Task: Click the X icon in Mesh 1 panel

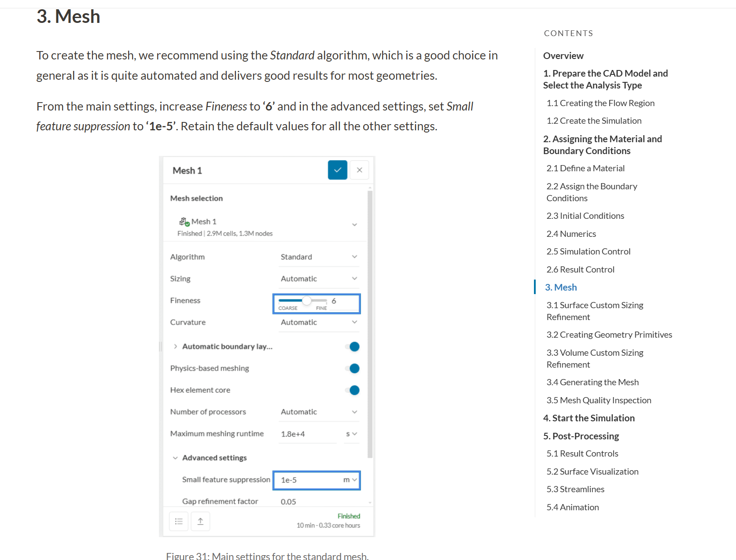Action: (360, 170)
